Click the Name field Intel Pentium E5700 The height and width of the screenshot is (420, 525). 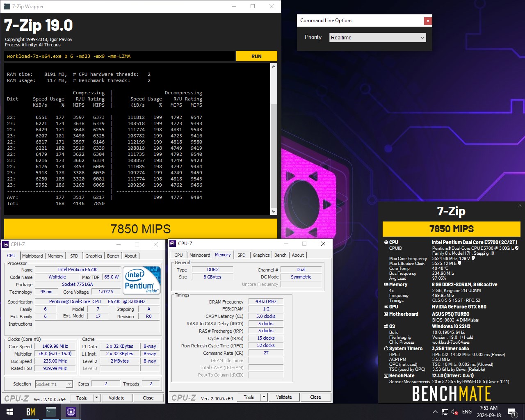click(x=78, y=269)
